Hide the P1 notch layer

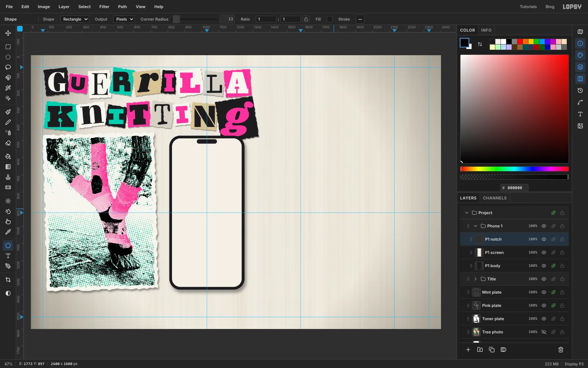(x=544, y=239)
